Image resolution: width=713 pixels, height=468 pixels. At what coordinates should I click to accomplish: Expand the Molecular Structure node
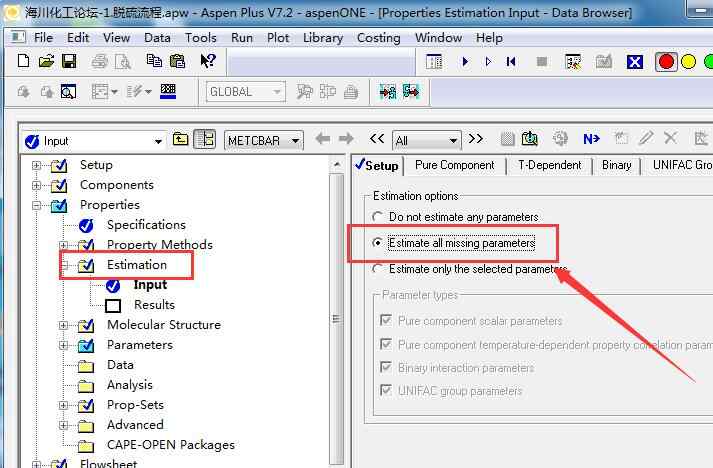point(64,325)
